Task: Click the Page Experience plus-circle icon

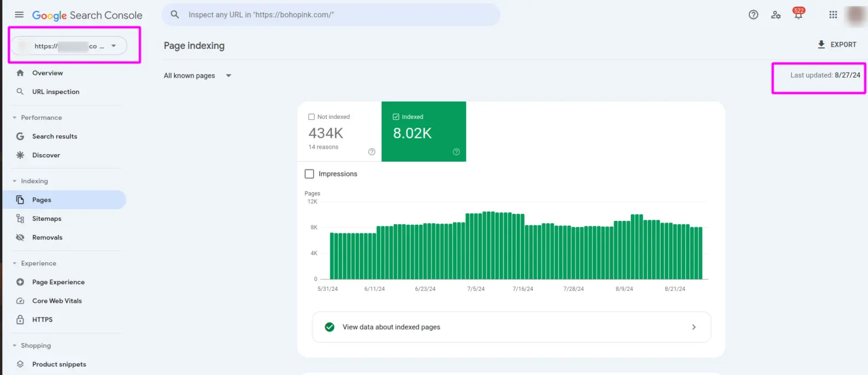Action: click(x=20, y=282)
